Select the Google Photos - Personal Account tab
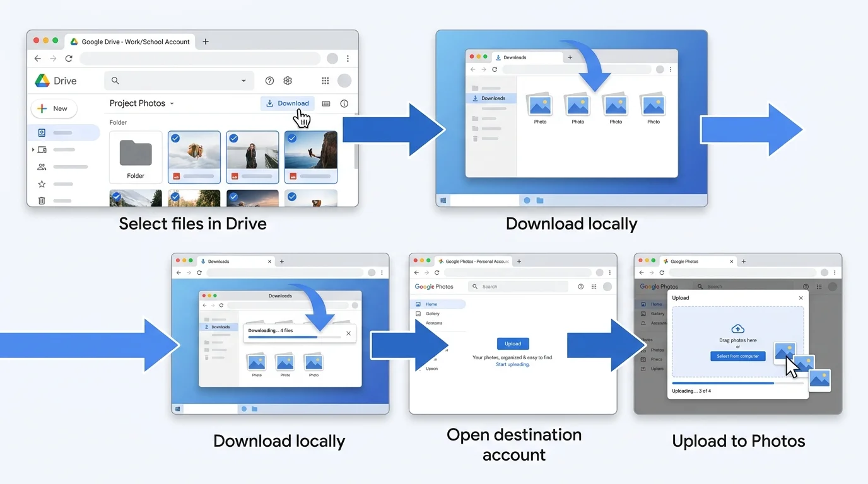Screen dimensions: 868x484 (473, 261)
